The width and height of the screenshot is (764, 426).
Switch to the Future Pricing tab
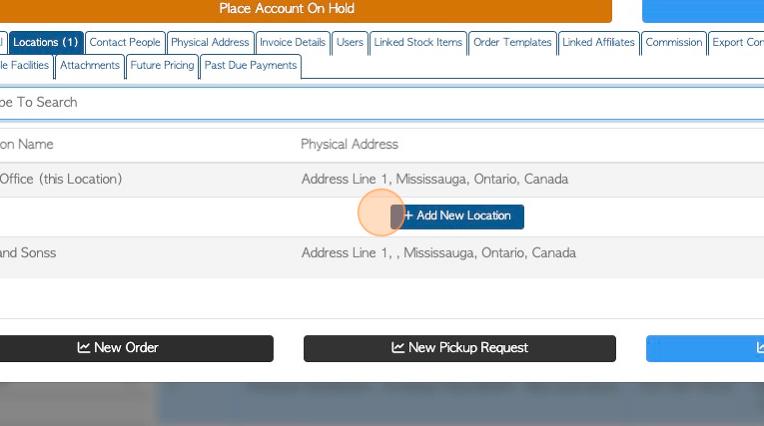click(162, 66)
